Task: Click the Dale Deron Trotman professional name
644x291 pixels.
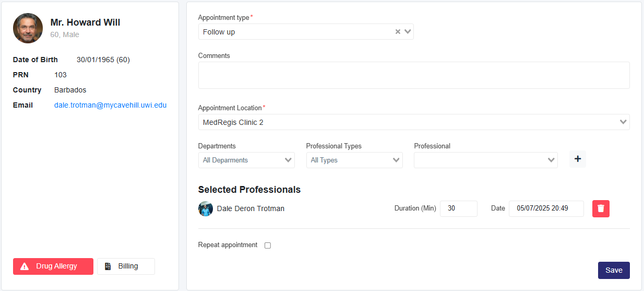Action: pyautogui.click(x=251, y=208)
